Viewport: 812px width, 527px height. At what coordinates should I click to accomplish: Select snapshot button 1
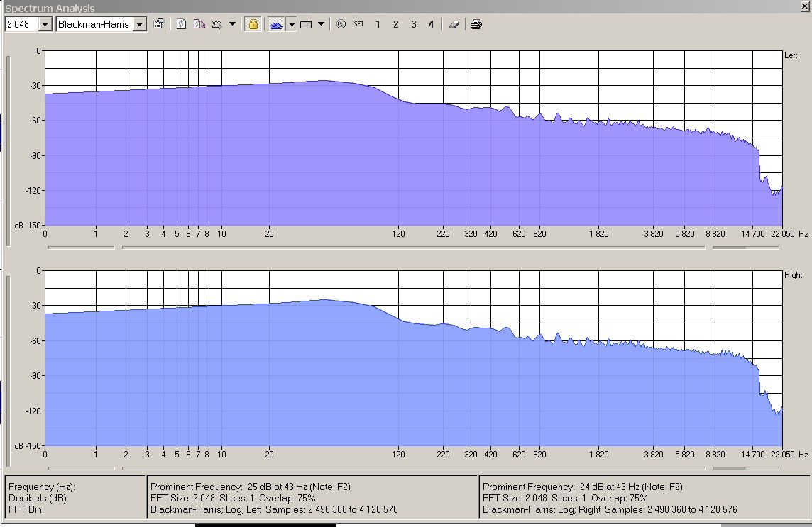378,24
